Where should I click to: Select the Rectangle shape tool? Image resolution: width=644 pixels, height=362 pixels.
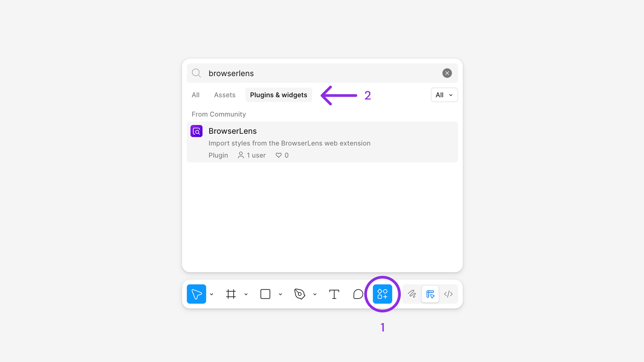(265, 294)
